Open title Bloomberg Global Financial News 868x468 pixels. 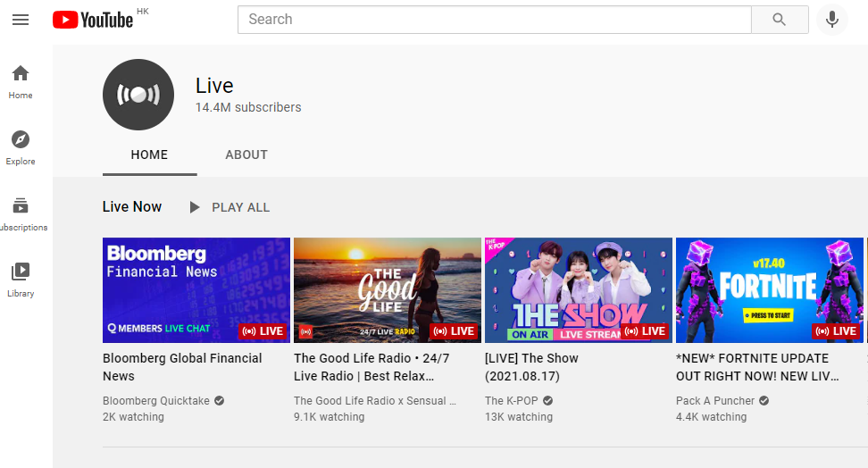(x=182, y=367)
